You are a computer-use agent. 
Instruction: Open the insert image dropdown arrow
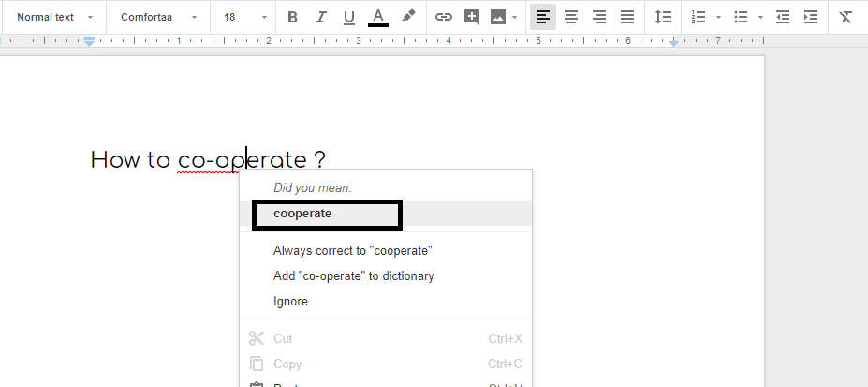point(514,17)
